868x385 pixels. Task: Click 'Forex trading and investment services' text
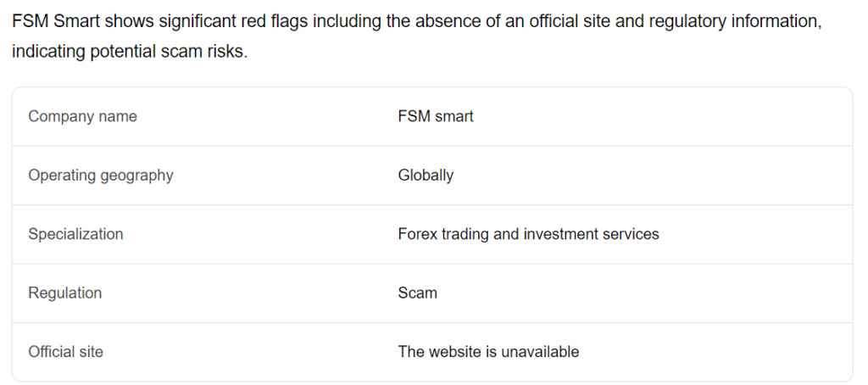click(529, 234)
